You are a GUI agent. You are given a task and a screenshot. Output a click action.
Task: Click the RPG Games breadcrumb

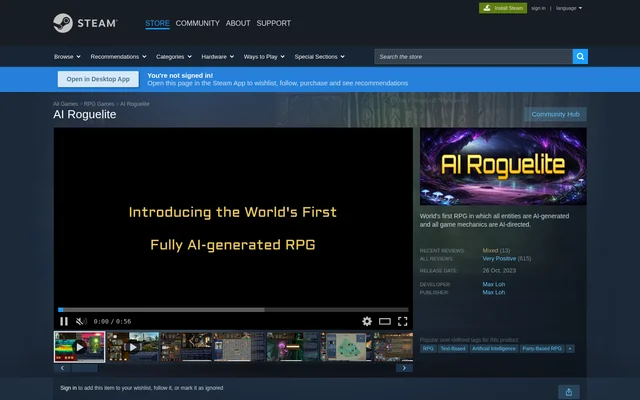[99, 104]
